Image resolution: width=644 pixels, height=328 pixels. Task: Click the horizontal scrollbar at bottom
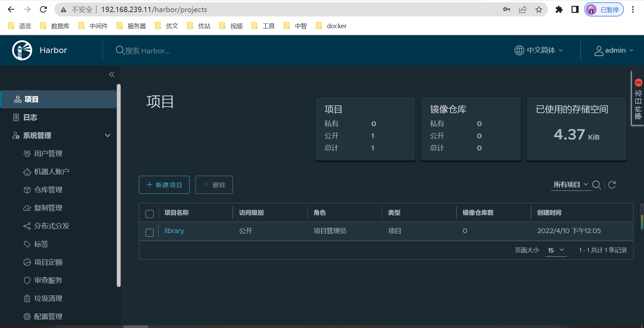[136, 326]
